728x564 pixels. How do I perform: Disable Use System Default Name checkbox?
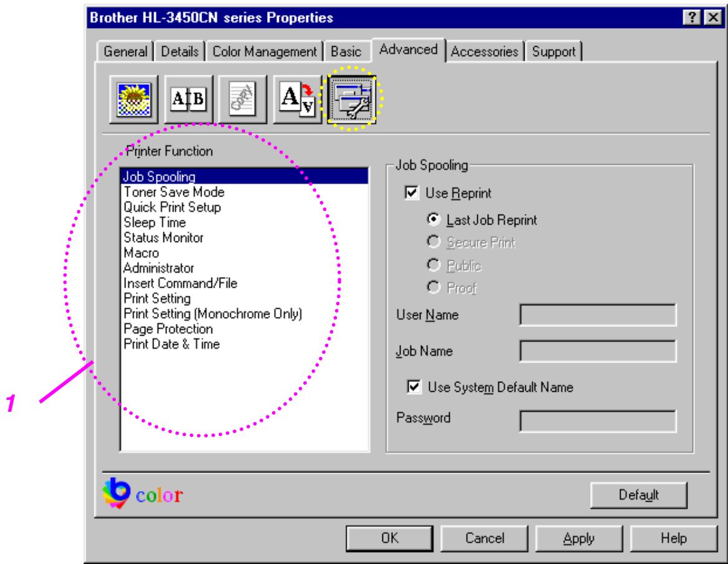(414, 386)
